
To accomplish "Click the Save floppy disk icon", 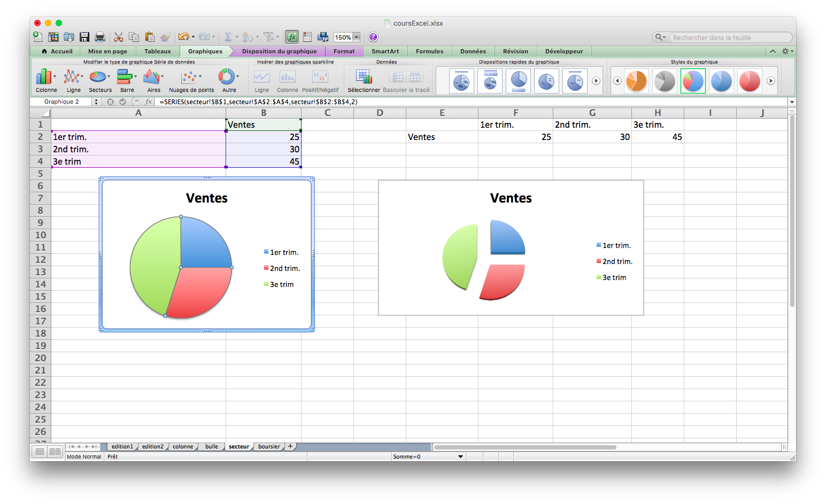I will [84, 37].
